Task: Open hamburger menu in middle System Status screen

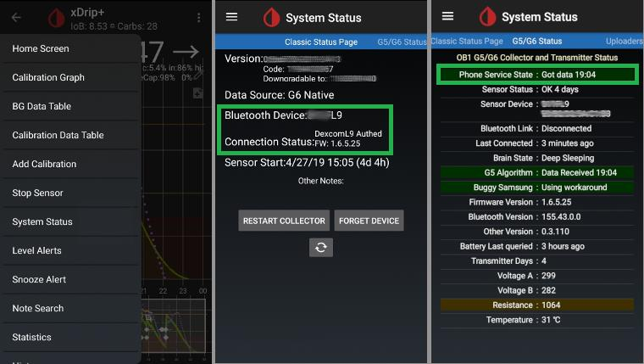Action: point(231,16)
